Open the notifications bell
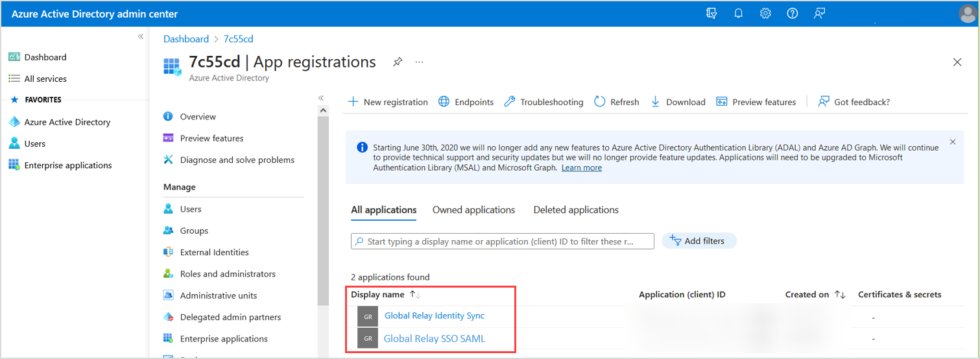The width and height of the screenshot is (980, 359). (738, 14)
